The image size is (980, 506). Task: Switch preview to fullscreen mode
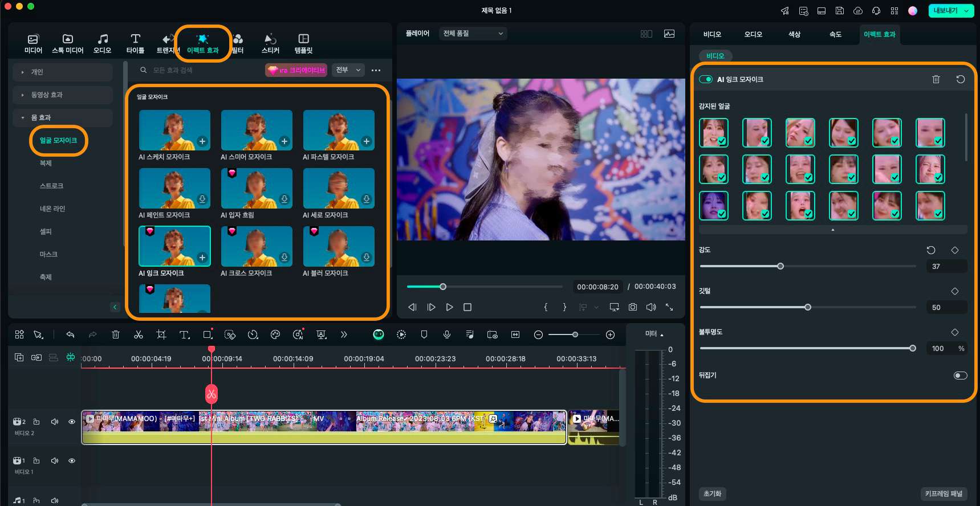(669, 307)
